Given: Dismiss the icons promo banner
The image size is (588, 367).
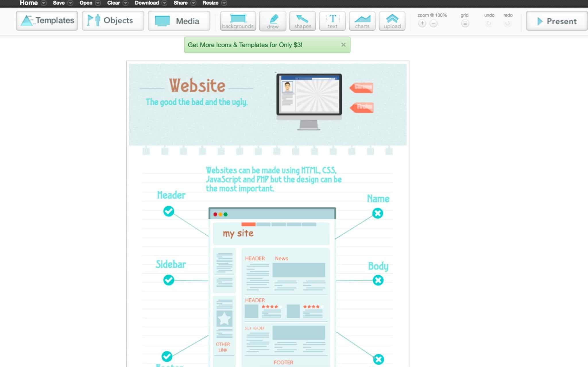Looking at the screenshot, I should (x=344, y=45).
